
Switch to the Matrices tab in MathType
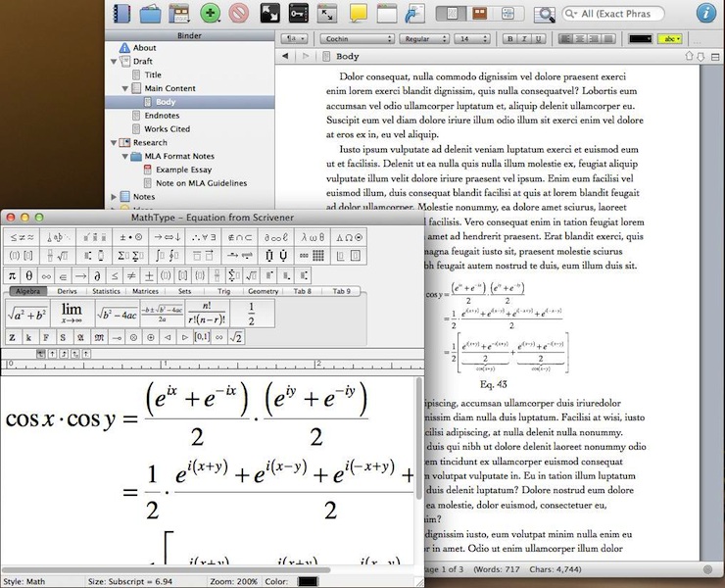click(145, 291)
